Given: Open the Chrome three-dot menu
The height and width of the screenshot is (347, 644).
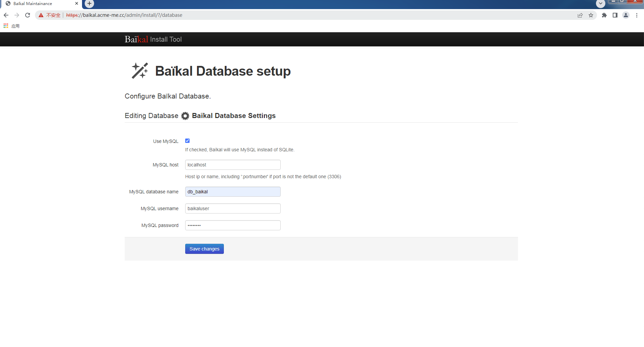Looking at the screenshot, I should pyautogui.click(x=637, y=15).
